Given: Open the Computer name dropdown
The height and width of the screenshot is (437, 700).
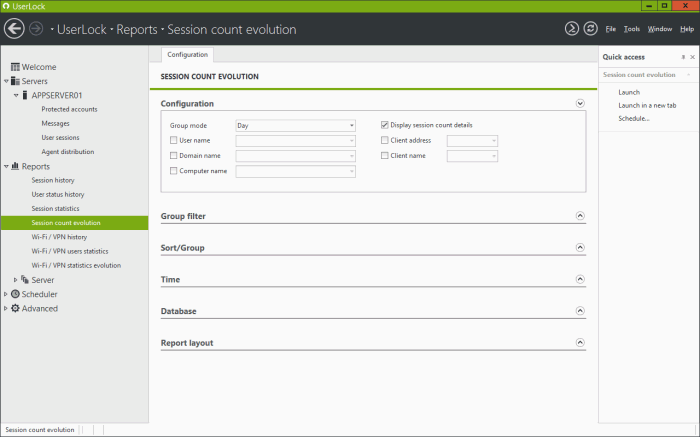Looking at the screenshot, I should [296, 171].
